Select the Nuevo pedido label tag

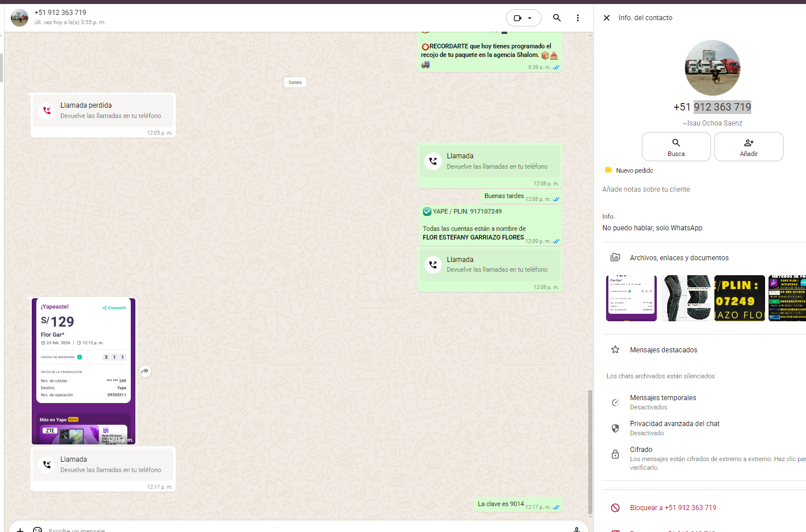(x=634, y=170)
